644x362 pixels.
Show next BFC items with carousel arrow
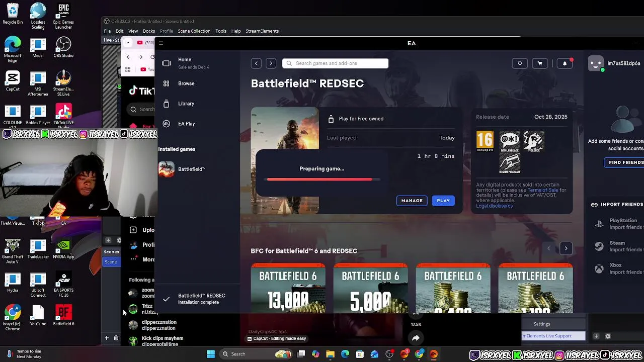(566, 248)
